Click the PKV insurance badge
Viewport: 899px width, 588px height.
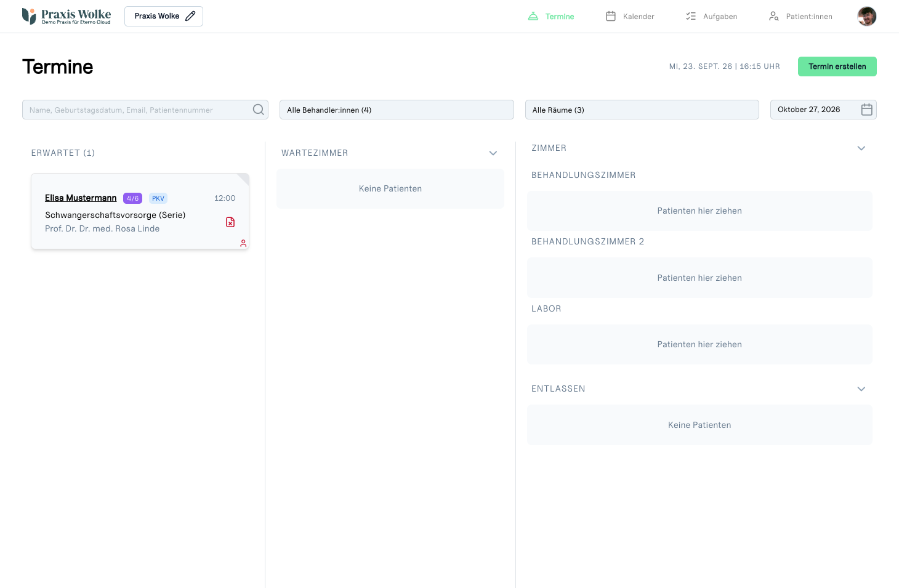pos(158,198)
